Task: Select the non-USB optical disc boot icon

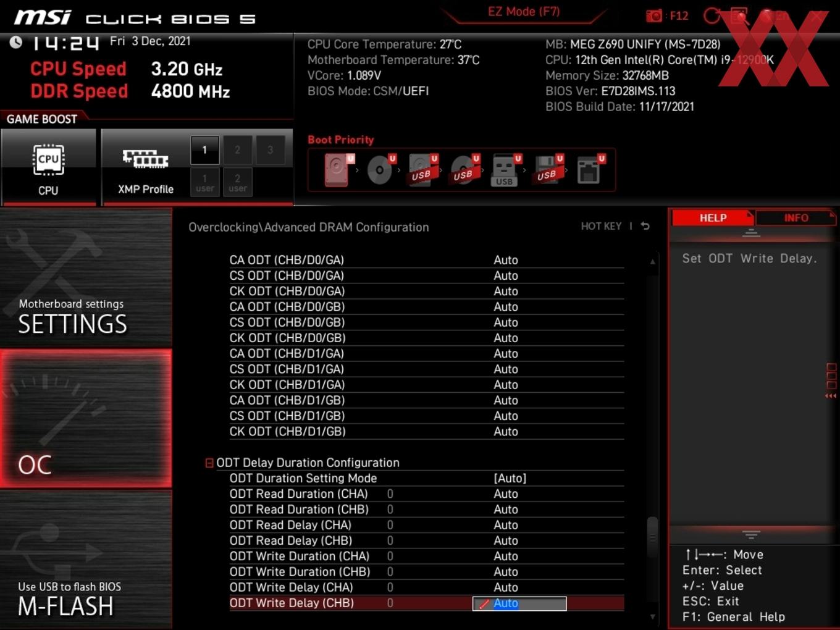Action: pyautogui.click(x=380, y=170)
